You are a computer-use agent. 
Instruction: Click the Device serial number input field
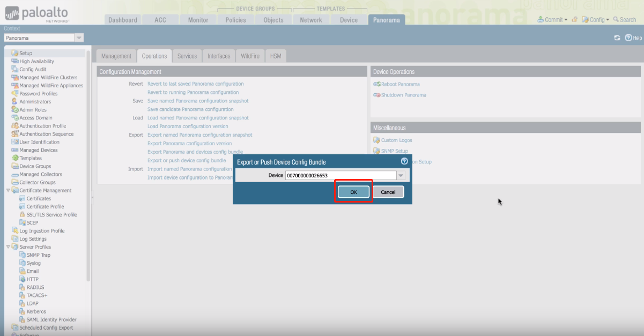(x=340, y=175)
